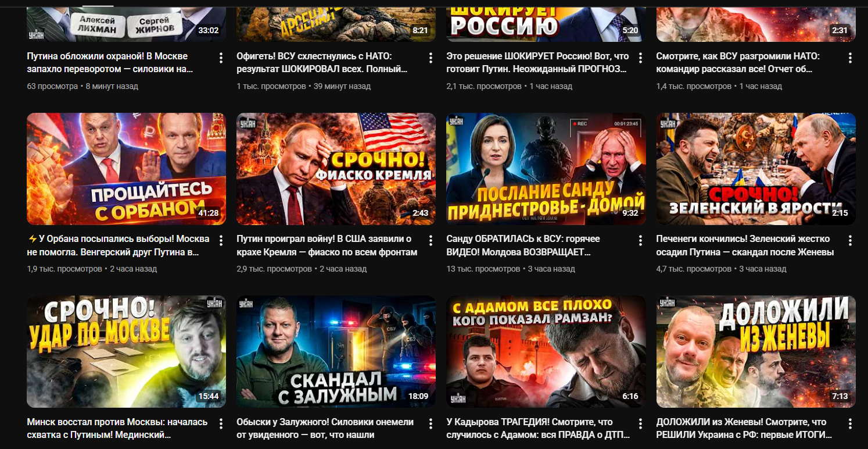Open options menu for Орбана video
This screenshot has width=868, height=449.
click(x=221, y=241)
